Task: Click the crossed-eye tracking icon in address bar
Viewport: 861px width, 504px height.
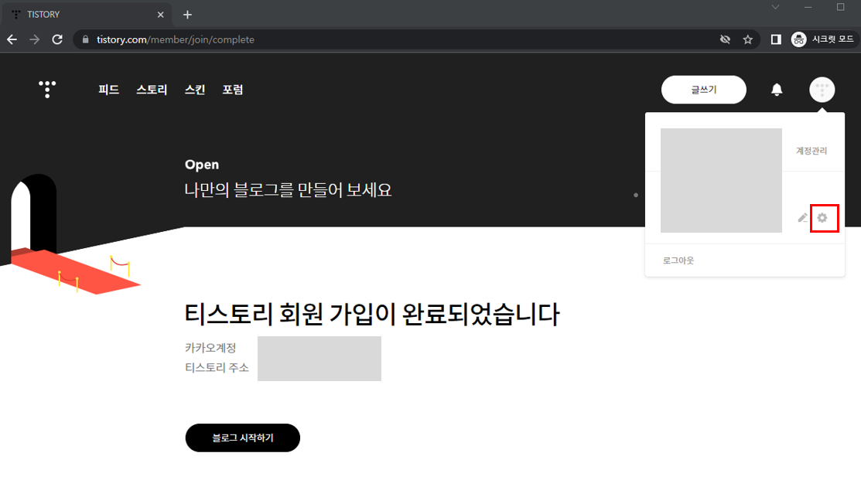Action: click(725, 39)
